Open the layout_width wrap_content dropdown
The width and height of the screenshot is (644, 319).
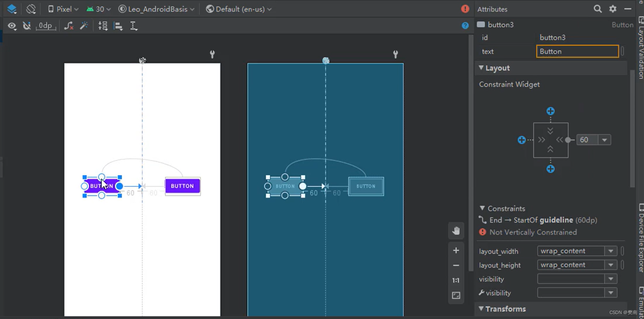pos(610,251)
